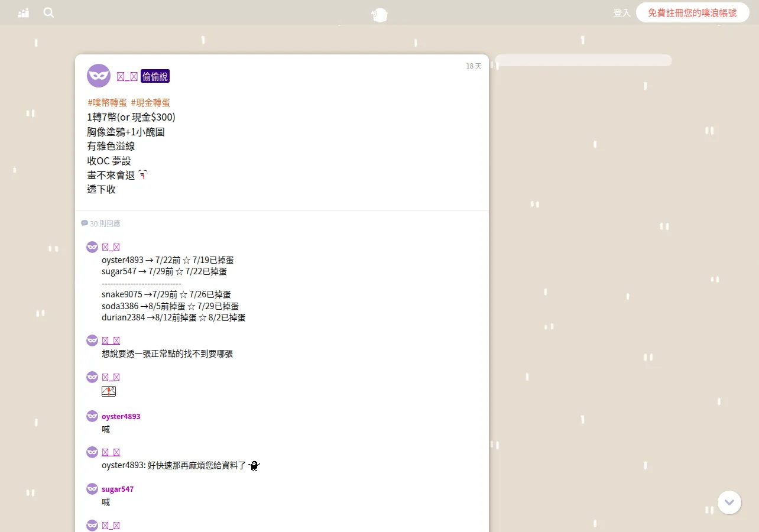Open the #噗幣轉蛋 hashtag

tap(107, 102)
